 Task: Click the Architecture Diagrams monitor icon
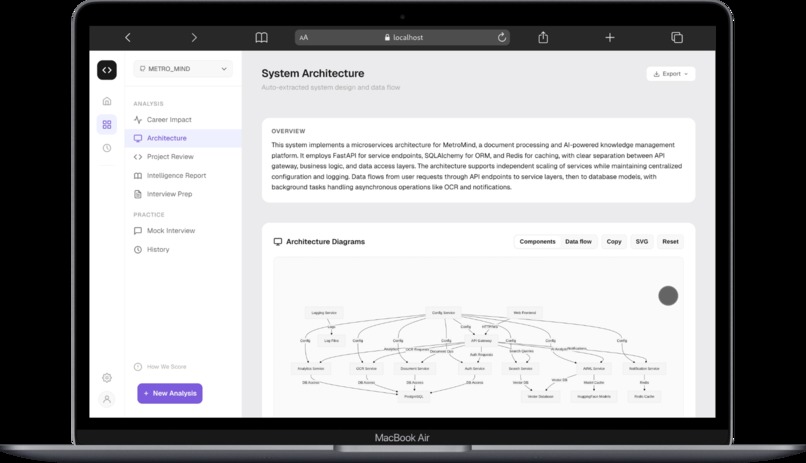[278, 242]
